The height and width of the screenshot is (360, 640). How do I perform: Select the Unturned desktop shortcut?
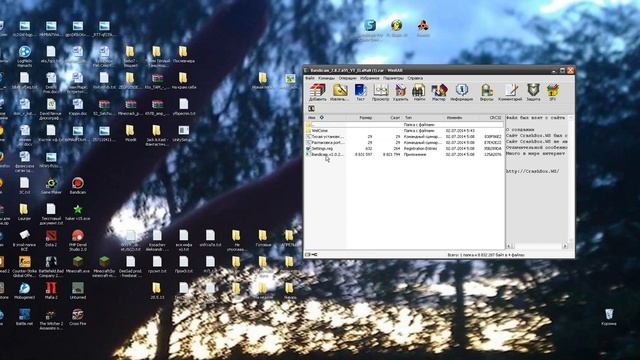click(78, 290)
